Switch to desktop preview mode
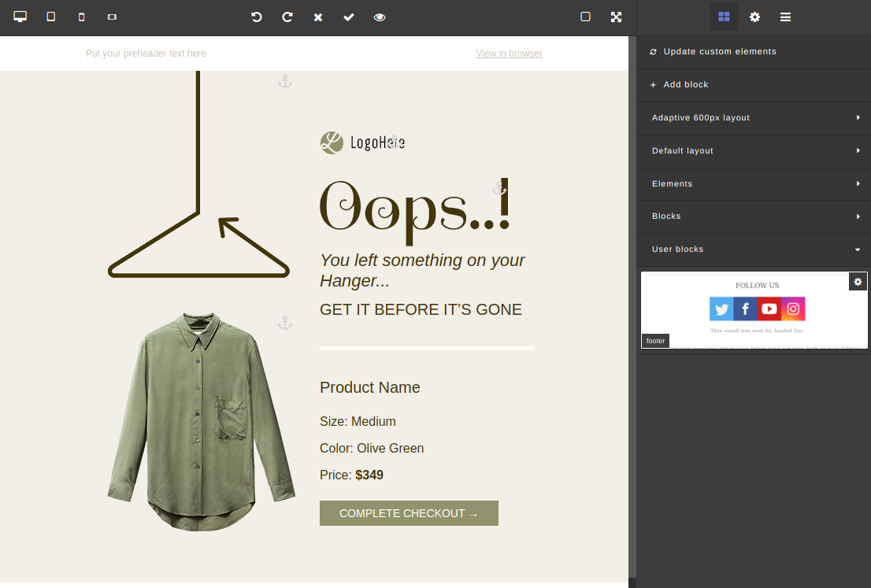Image resolution: width=871 pixels, height=588 pixels. (20, 17)
